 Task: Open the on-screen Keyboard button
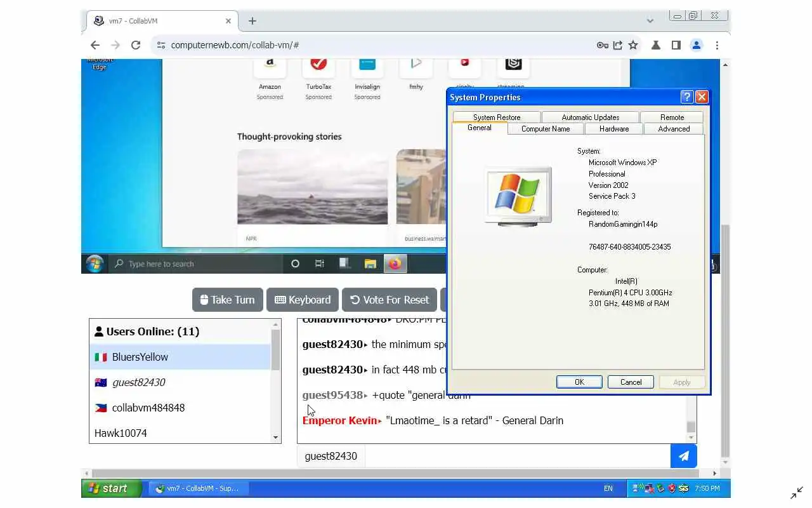pyautogui.click(x=303, y=300)
